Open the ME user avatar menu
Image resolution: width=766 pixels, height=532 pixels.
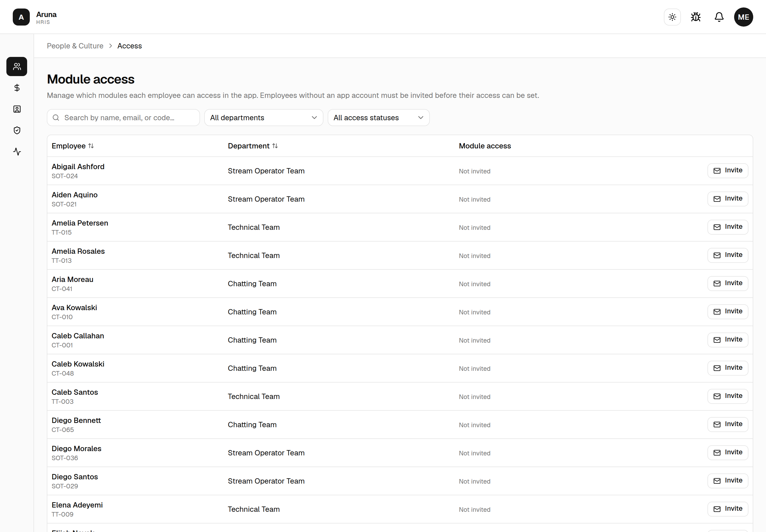click(x=743, y=17)
